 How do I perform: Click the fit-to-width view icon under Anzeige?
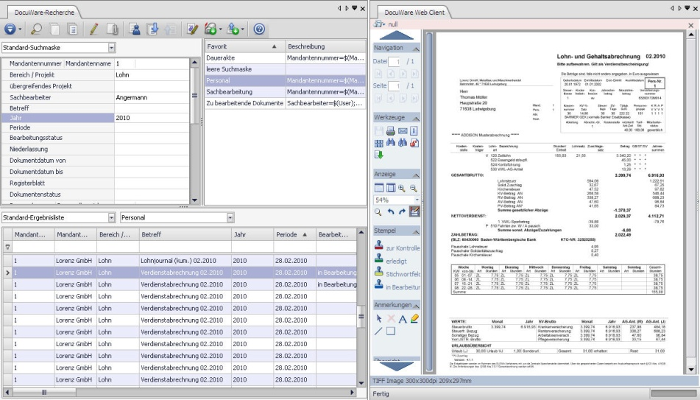(x=379, y=188)
